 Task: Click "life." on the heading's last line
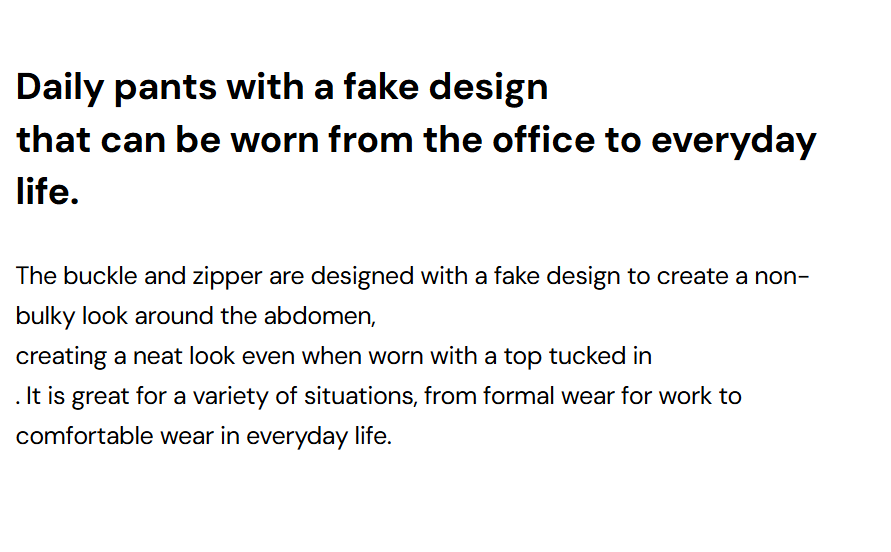tap(47, 192)
